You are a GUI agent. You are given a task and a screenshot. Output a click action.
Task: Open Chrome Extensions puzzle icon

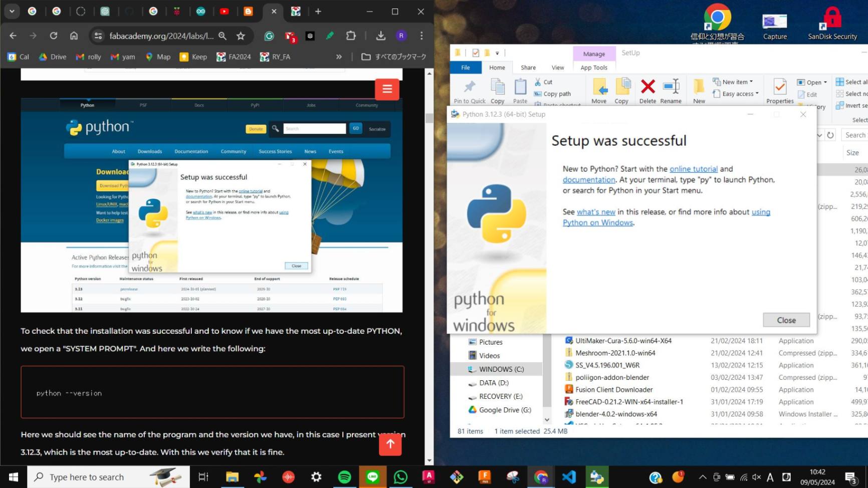click(x=351, y=36)
